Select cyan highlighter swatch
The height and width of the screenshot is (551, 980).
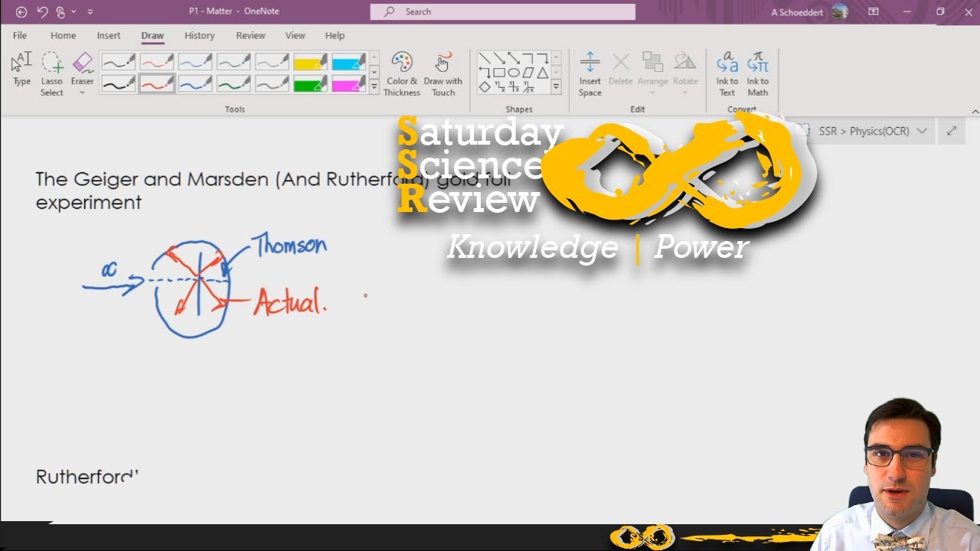click(348, 61)
